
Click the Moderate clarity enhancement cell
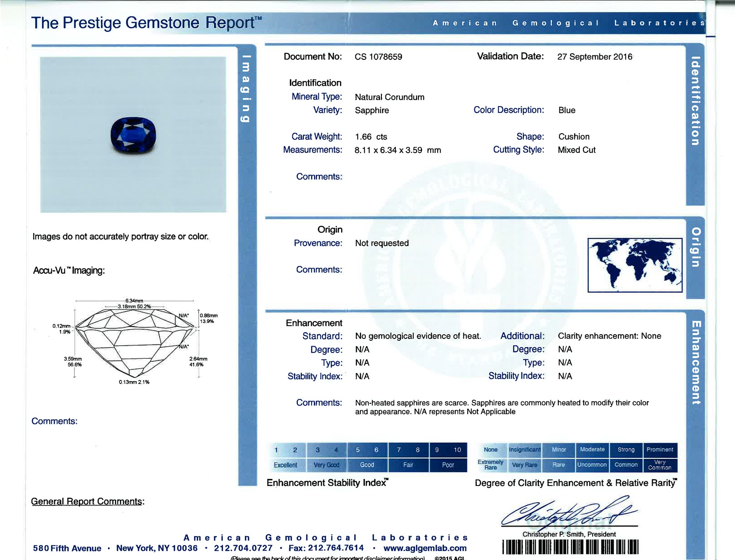tap(592, 449)
